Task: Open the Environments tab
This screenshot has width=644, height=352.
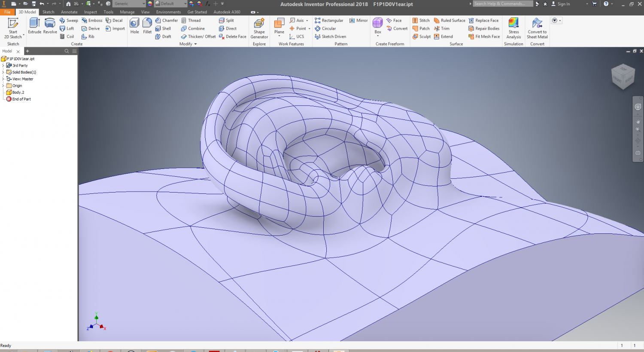Action: coord(168,12)
